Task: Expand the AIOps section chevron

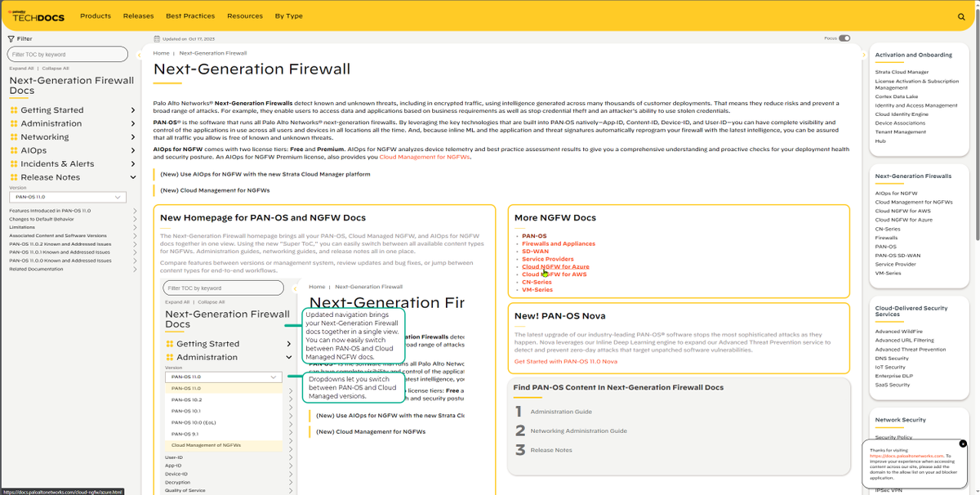Action: click(x=133, y=150)
